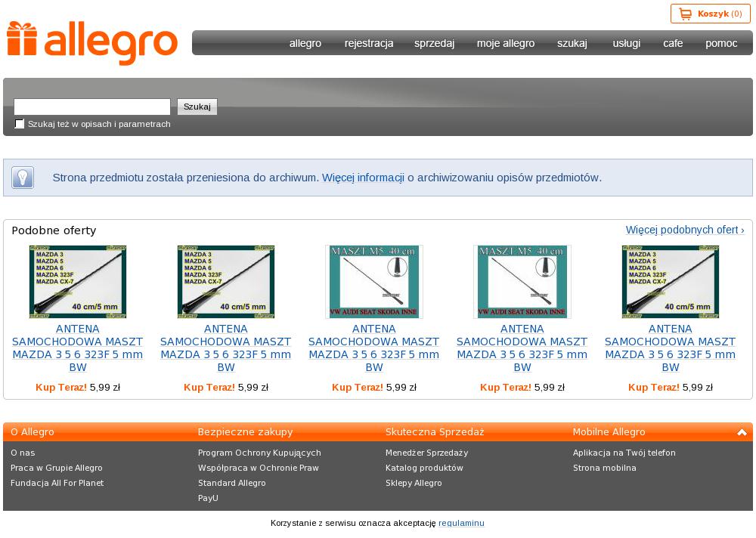Open third ANTENA SAMOCHODOWA MASZT offer title
756x538 pixels.
(374, 348)
